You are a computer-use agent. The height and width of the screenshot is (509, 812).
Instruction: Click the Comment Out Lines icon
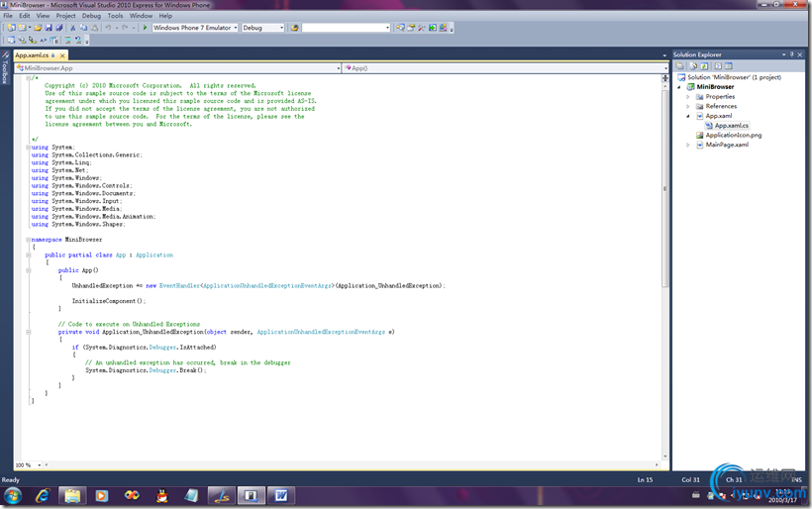[x=68, y=40]
